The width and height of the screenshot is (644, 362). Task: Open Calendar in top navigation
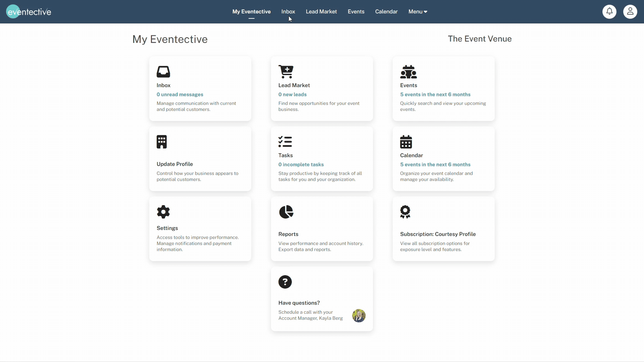click(x=386, y=12)
